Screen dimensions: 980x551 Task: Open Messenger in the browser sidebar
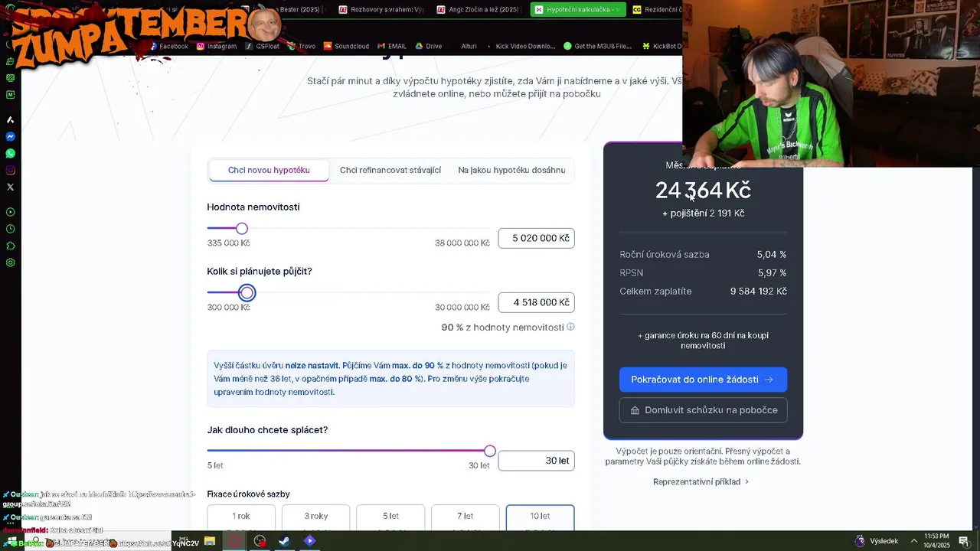tap(10, 136)
